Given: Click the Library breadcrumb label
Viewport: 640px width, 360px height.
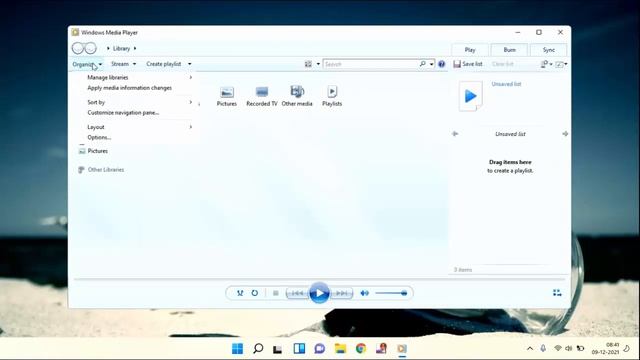Looking at the screenshot, I should 121,48.
